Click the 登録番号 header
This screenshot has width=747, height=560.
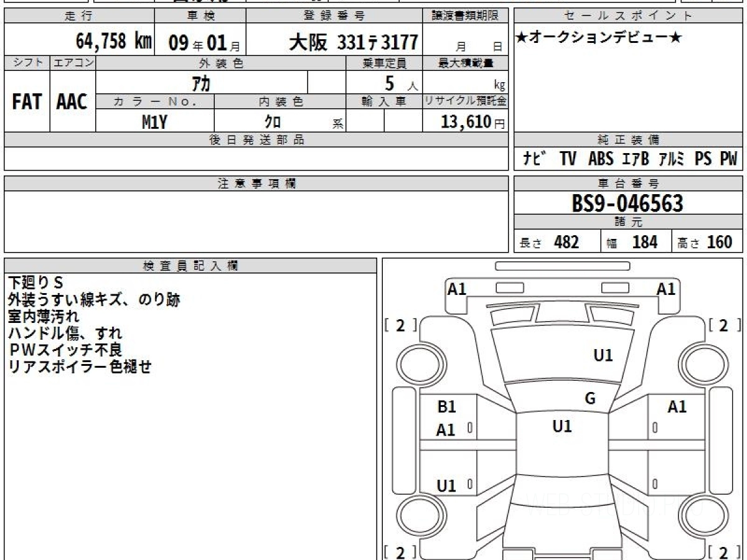(335, 16)
